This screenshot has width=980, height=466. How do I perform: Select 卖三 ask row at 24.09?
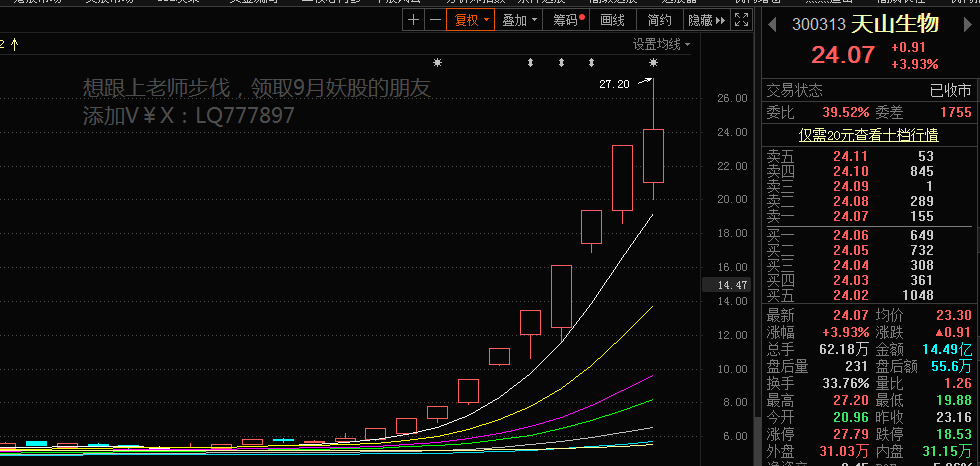(869, 186)
